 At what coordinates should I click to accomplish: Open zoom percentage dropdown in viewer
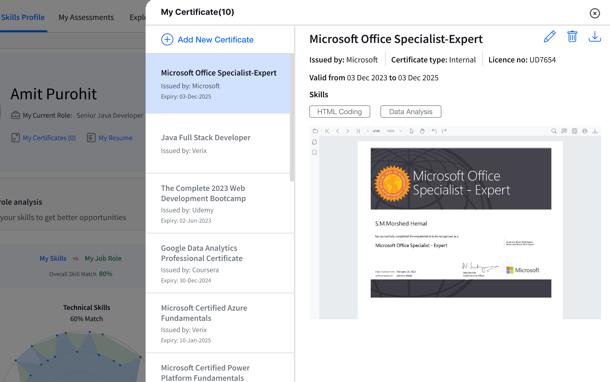click(394, 131)
